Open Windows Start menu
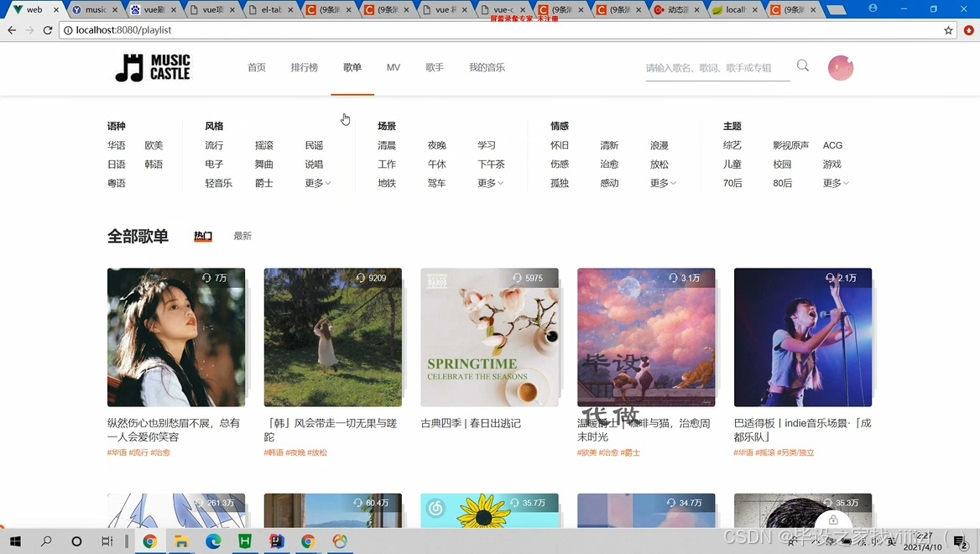This screenshot has width=980, height=554. [x=15, y=541]
